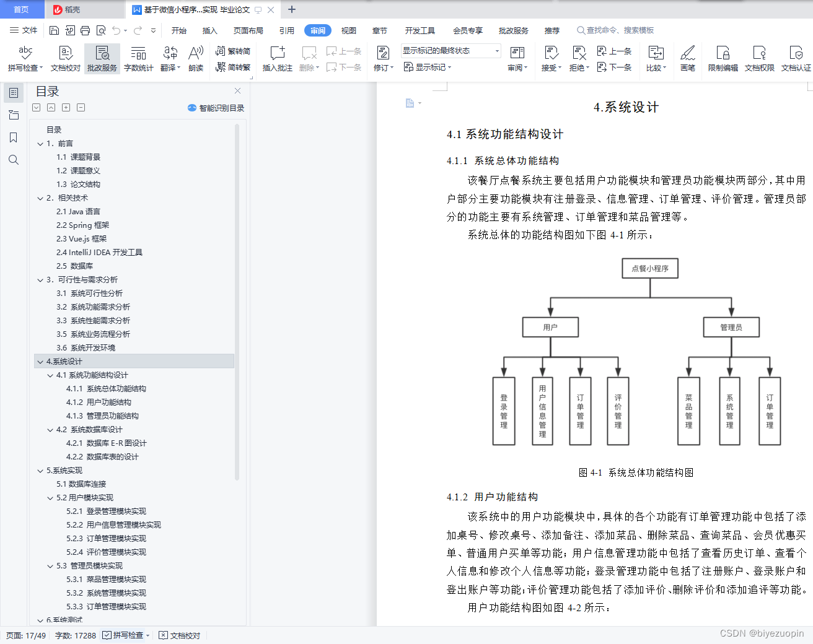Jump to 2.3 Vue.js 框架 in outline

tap(81, 239)
